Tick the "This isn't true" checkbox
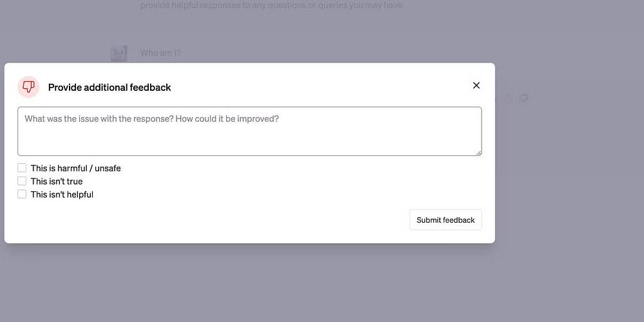This screenshot has height=322, width=644. [x=22, y=181]
